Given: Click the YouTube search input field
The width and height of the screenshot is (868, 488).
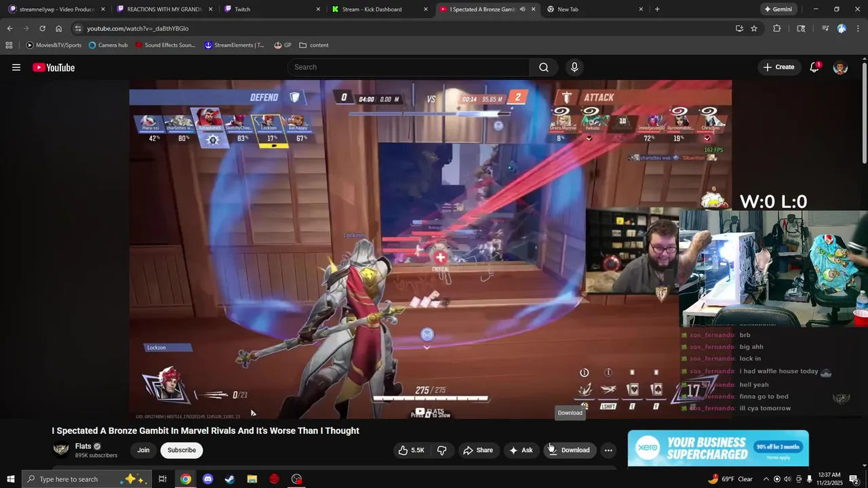Looking at the screenshot, I should click(408, 67).
